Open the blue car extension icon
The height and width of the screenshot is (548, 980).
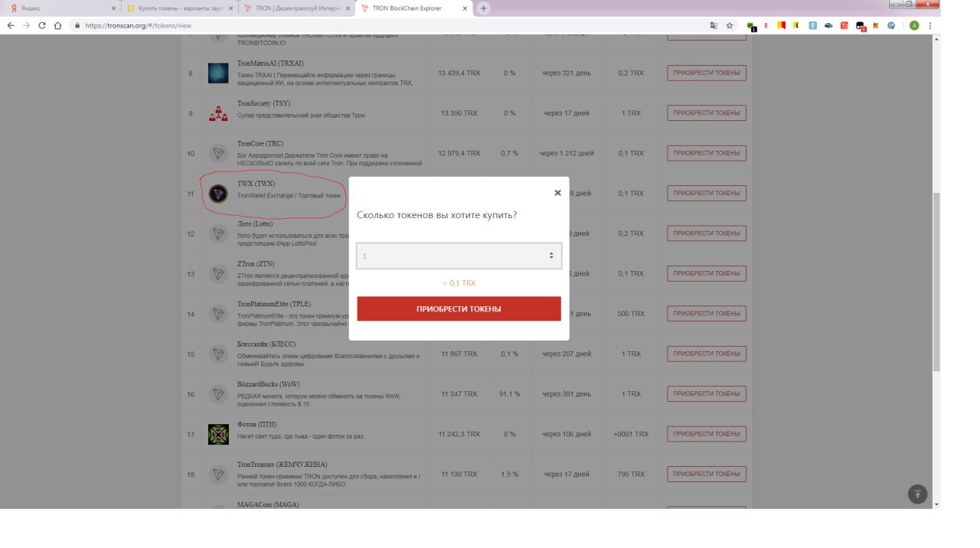[x=828, y=25]
